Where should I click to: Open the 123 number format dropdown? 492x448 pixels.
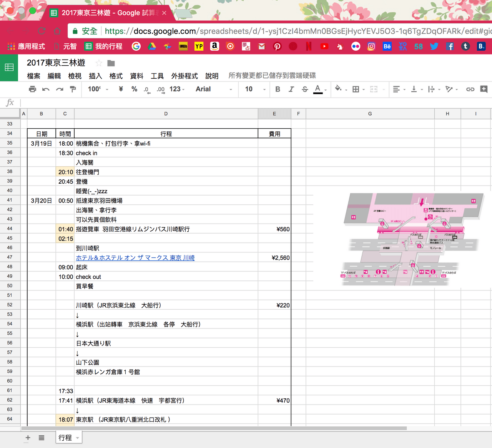(177, 89)
